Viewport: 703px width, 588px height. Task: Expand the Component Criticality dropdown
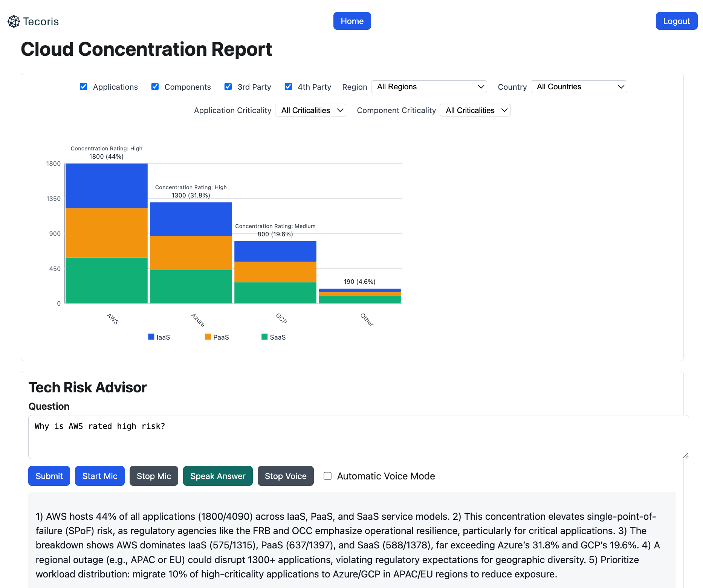(x=475, y=110)
